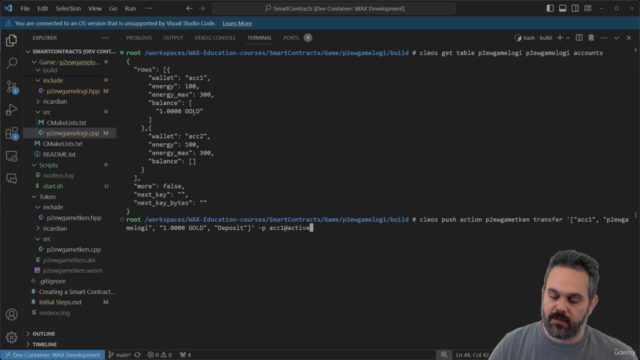Click the Learn More link in the banner

coord(237,23)
